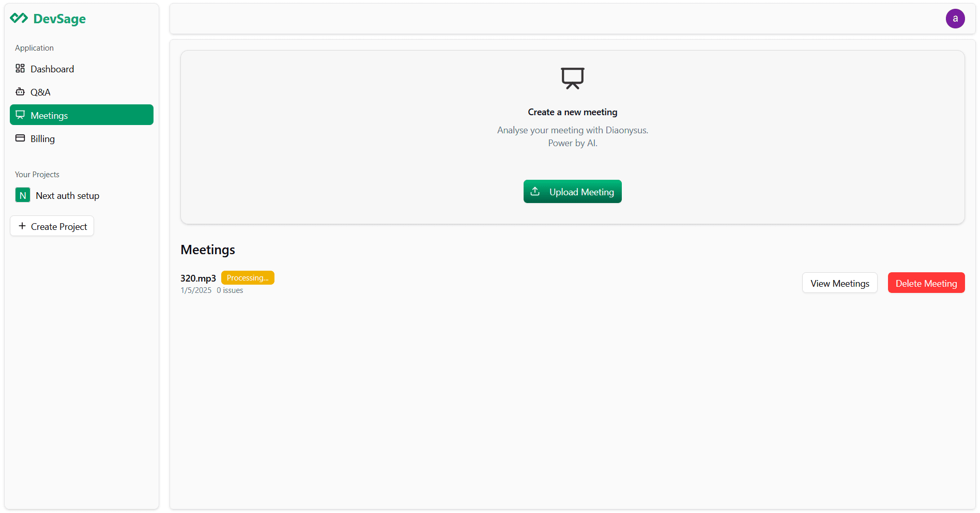The image size is (980, 513).
Task: Select the Next auth setup project
Action: [x=67, y=196]
